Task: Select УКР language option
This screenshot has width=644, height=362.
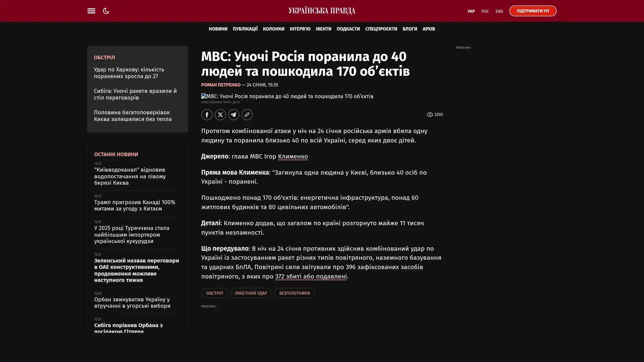Action: coord(471,11)
